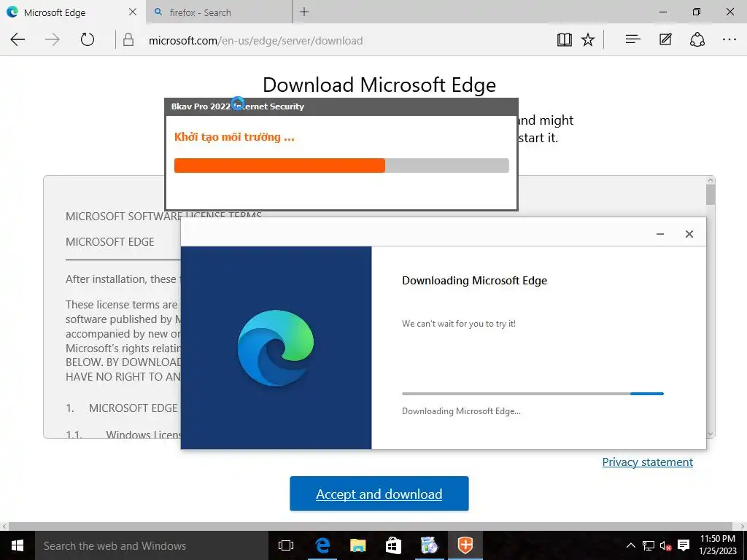Open the Action Center notification icon
Image resolution: width=747 pixels, height=560 pixels.
point(684,545)
